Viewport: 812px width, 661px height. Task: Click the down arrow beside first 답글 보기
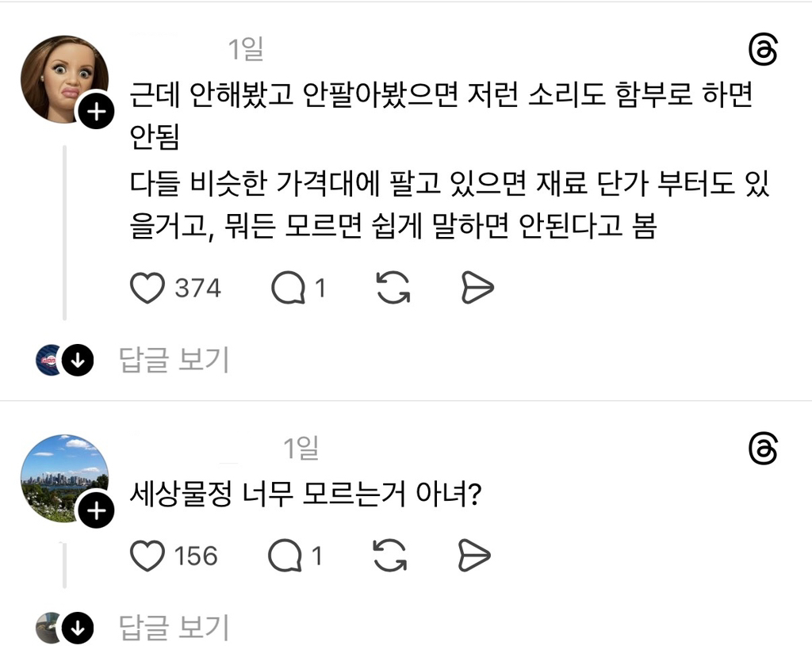[x=78, y=361]
